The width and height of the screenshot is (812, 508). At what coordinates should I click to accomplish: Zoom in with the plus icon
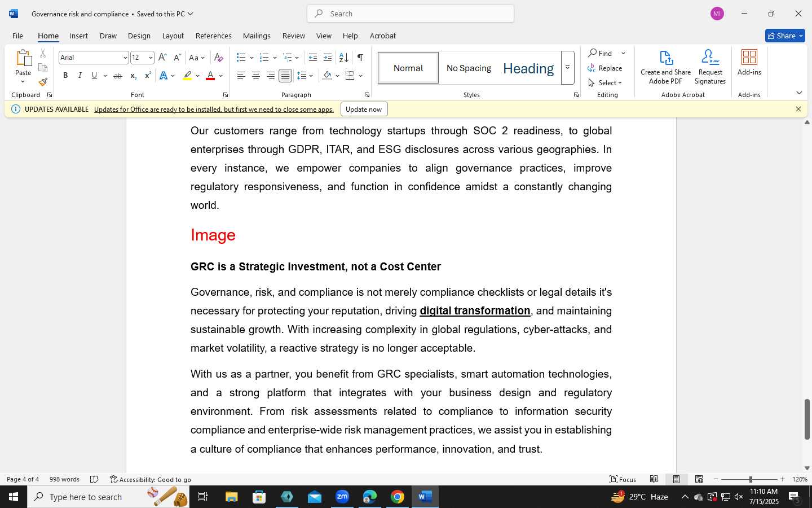(782, 479)
